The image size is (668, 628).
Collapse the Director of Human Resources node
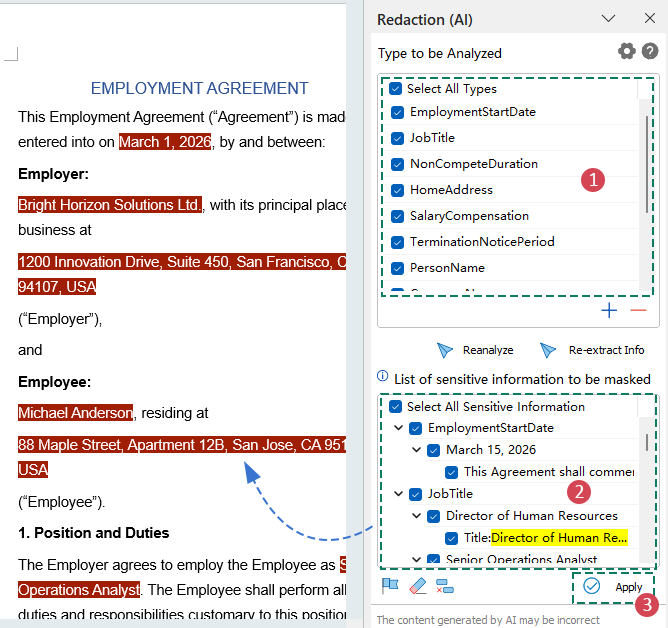[417, 516]
